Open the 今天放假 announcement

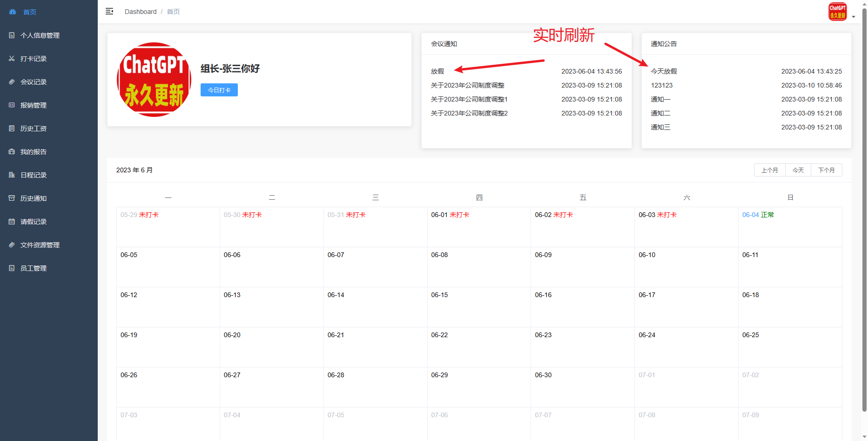point(664,71)
